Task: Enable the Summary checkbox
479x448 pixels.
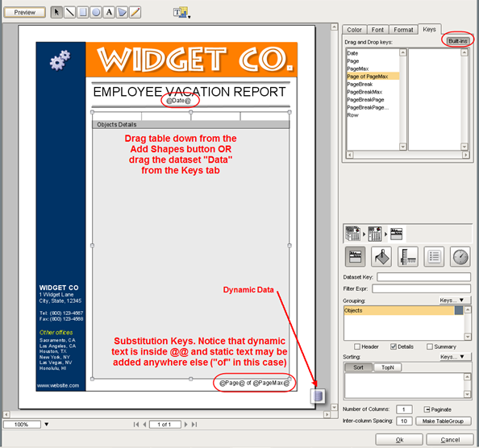Action: pos(430,346)
